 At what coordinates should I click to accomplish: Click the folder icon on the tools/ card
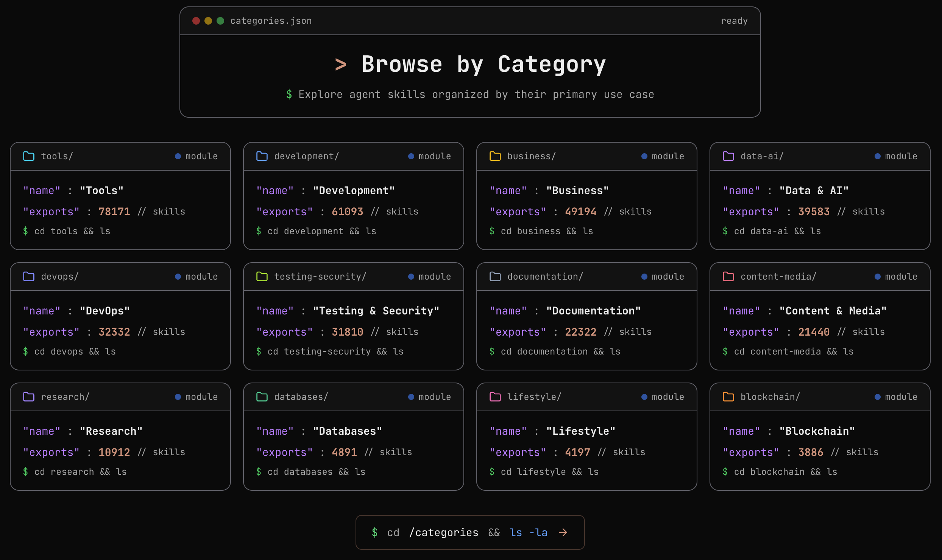pos(29,156)
